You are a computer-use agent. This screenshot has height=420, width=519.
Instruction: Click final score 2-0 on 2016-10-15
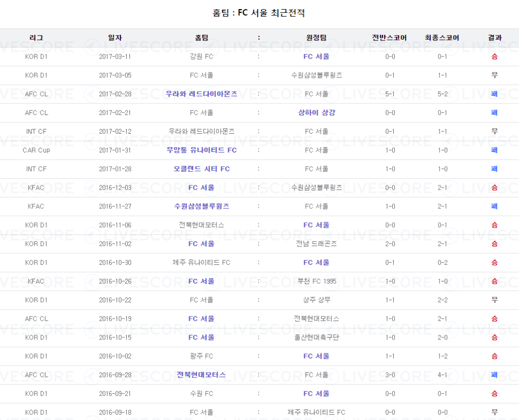[x=442, y=337]
